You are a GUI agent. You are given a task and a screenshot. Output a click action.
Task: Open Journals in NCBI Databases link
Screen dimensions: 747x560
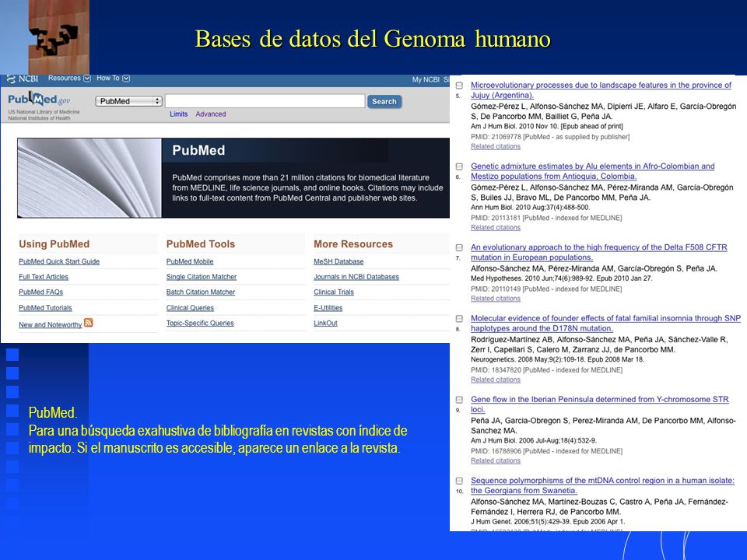coord(356,277)
